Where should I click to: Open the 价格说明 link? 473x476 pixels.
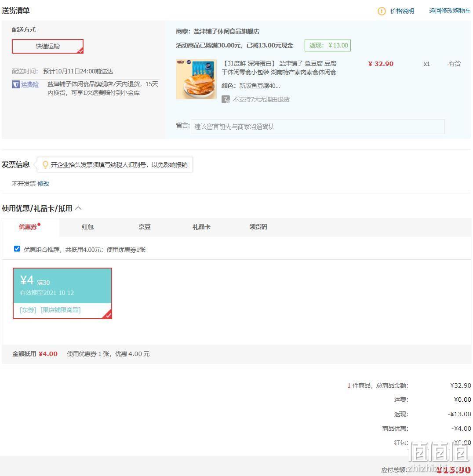(x=402, y=11)
